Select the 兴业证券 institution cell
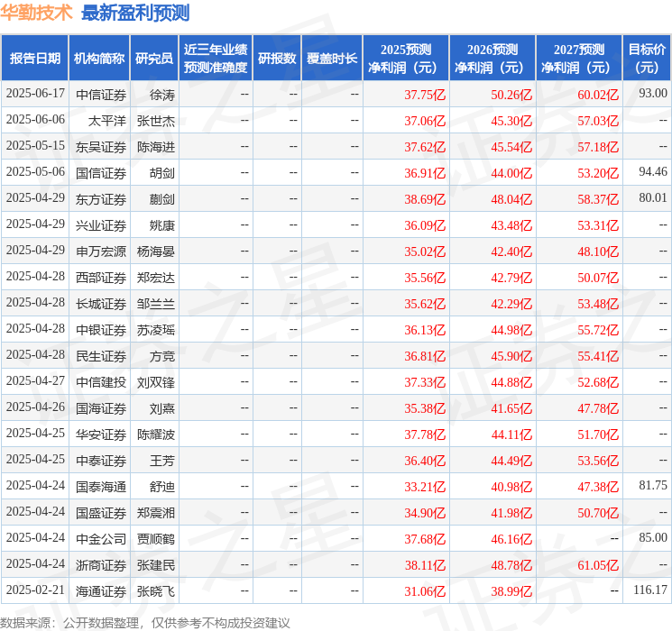This screenshot has height=631, width=672. point(101,225)
